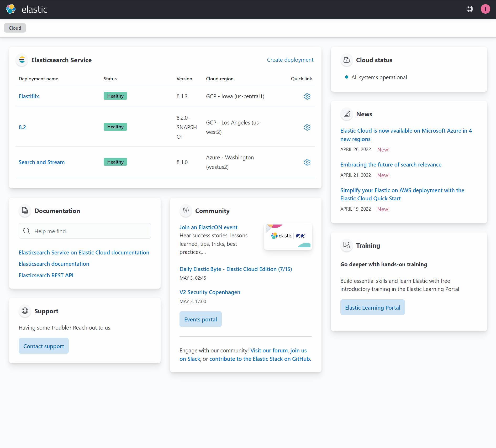Follow the Visit our forum link
Image resolution: width=496 pixels, height=448 pixels.
tap(269, 351)
